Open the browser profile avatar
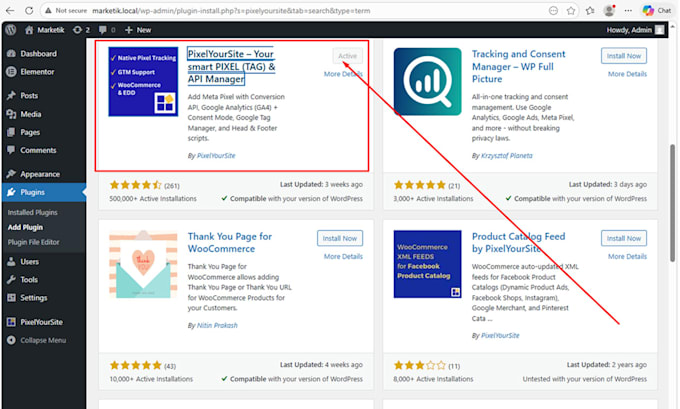 click(609, 10)
